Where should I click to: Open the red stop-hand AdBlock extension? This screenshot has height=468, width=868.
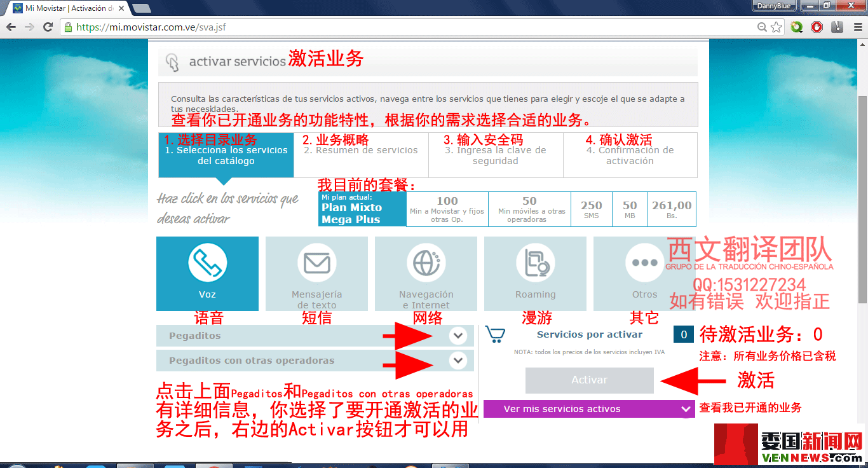(x=817, y=27)
